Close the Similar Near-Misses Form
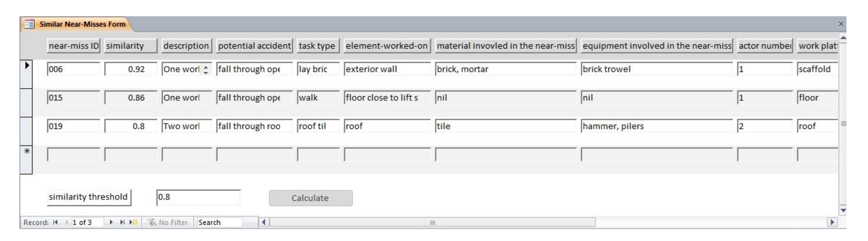The image size is (868, 241). [x=841, y=24]
